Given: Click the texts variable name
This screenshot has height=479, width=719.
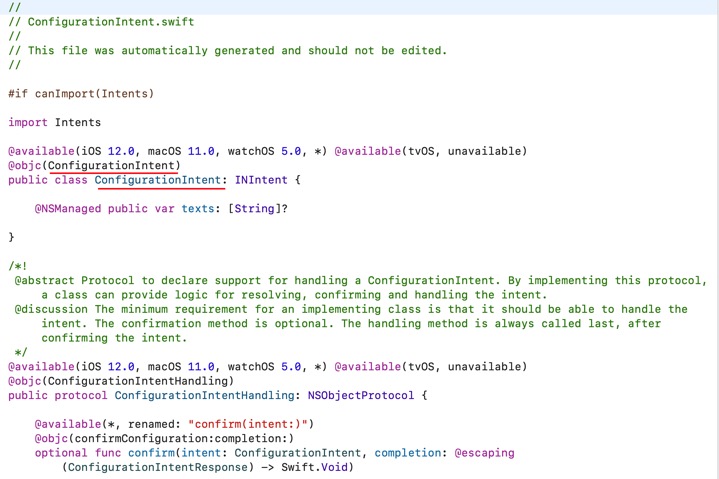Looking at the screenshot, I should (197, 209).
